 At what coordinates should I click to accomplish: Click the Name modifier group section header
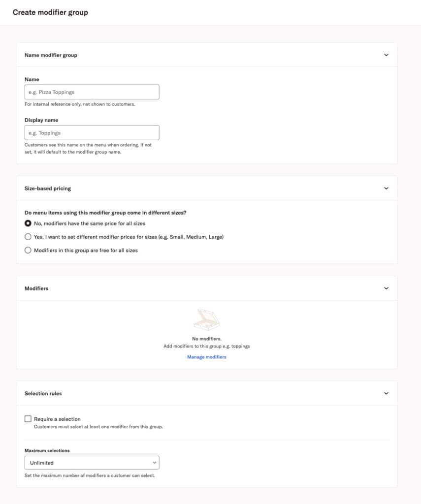(51, 55)
